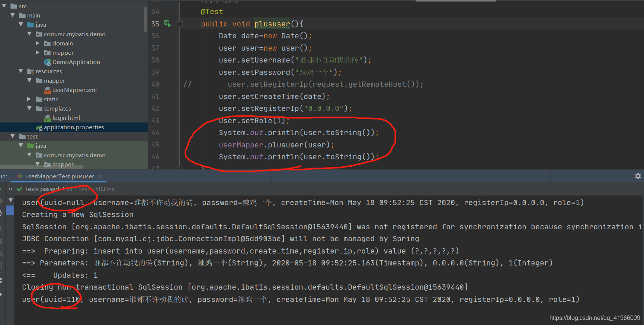This screenshot has width=644, height=325.
Task: Click the commented user.setRegisterIp(request.getRemoteHost()) line
Action: point(326,85)
